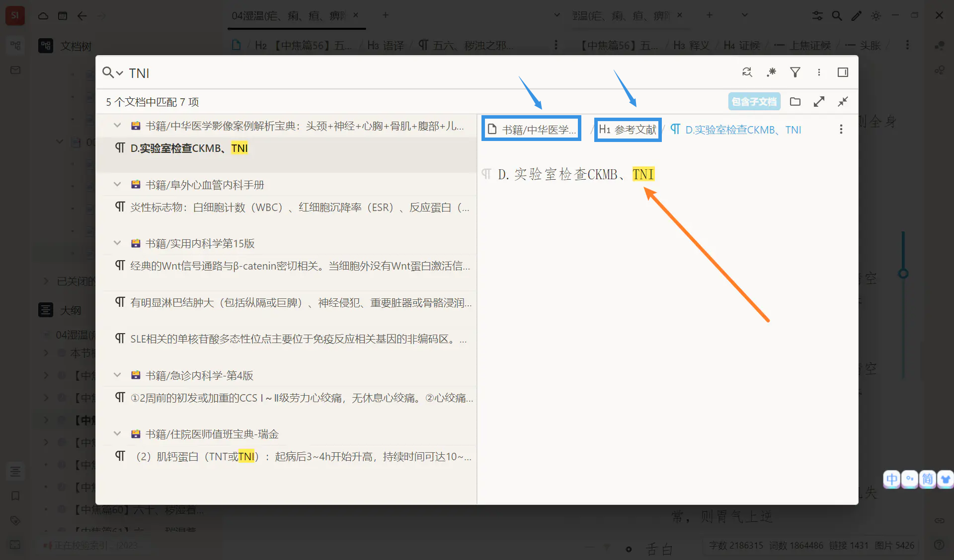Screen dimensions: 954x560
Task: Toggle the 包含子文档 option
Action: pos(754,102)
